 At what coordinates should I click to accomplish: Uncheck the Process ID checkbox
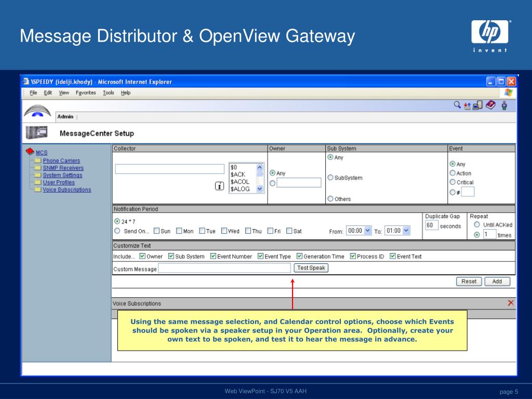[x=353, y=256]
